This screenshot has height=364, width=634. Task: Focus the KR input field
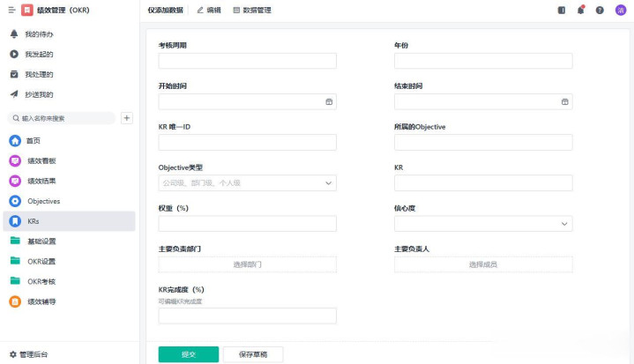483,183
